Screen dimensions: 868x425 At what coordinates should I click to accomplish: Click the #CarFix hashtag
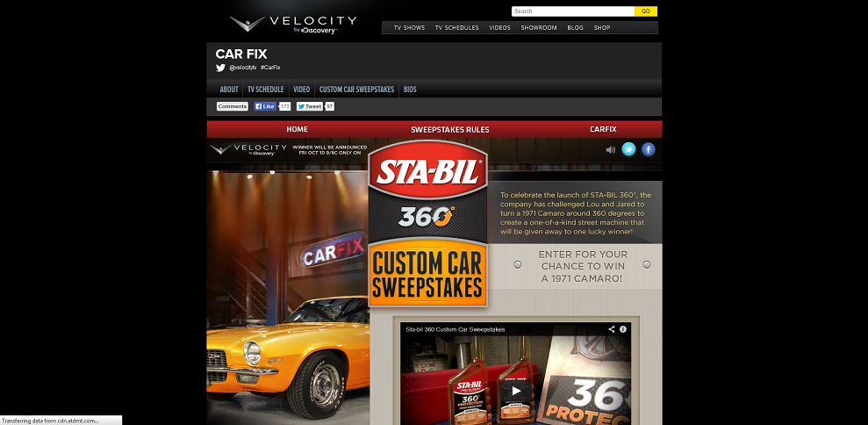pyautogui.click(x=270, y=68)
